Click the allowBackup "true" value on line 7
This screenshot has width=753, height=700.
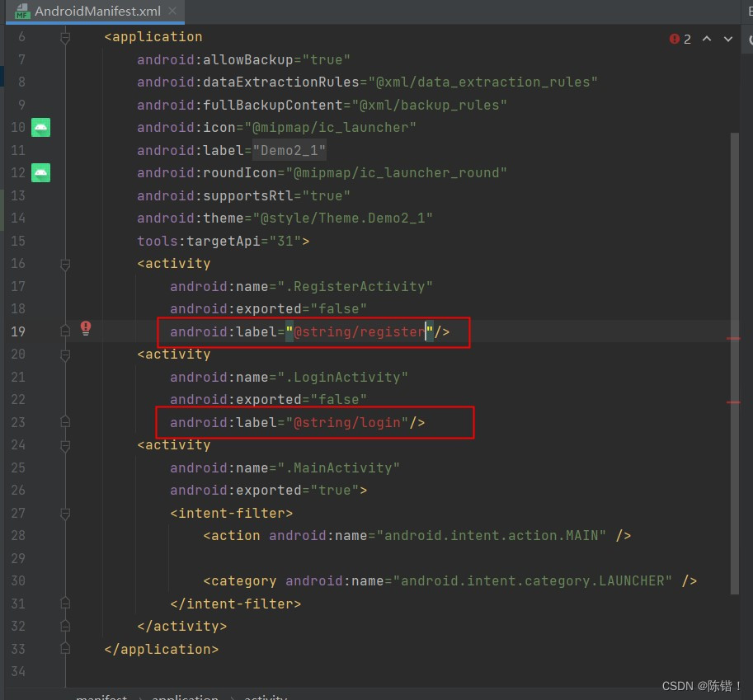click(326, 60)
